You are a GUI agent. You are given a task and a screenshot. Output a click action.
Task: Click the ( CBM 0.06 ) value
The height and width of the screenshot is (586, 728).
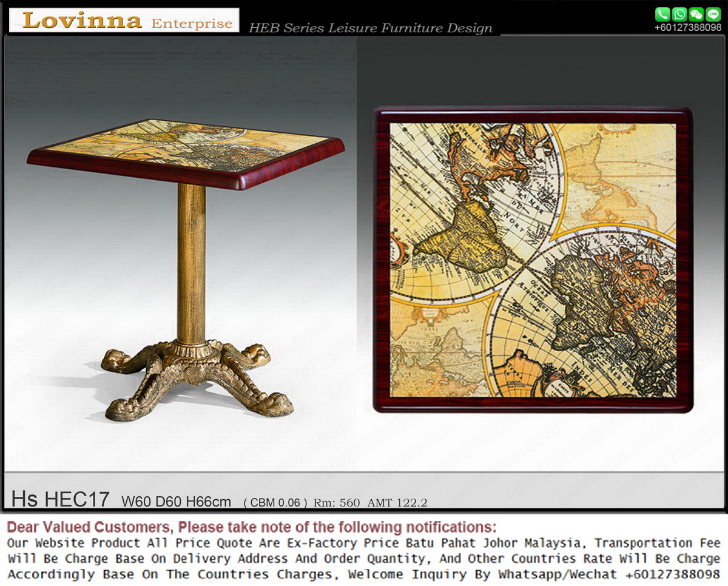275,503
